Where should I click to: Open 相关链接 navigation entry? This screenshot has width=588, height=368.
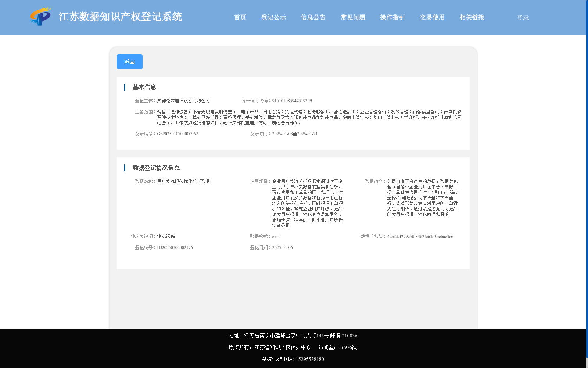click(x=472, y=17)
